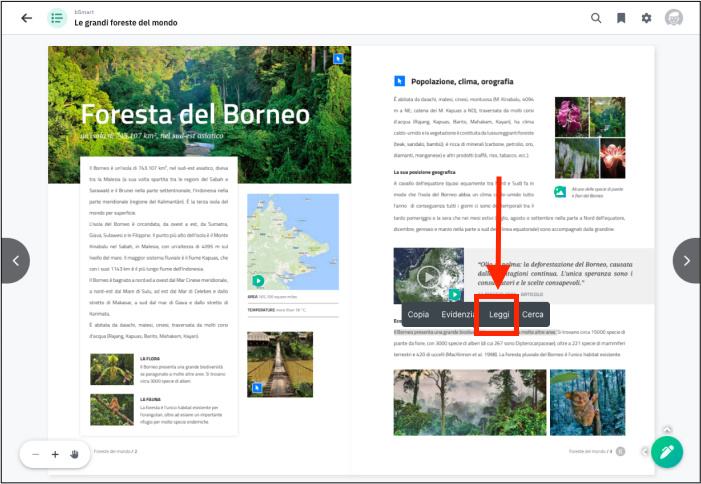Click green play icon on satellite thumbnail corner

454,294
